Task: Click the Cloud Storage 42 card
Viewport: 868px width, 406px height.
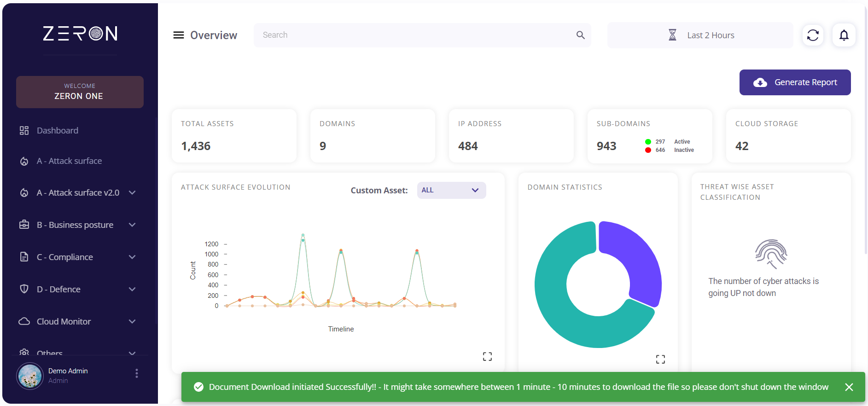Action: [x=788, y=136]
